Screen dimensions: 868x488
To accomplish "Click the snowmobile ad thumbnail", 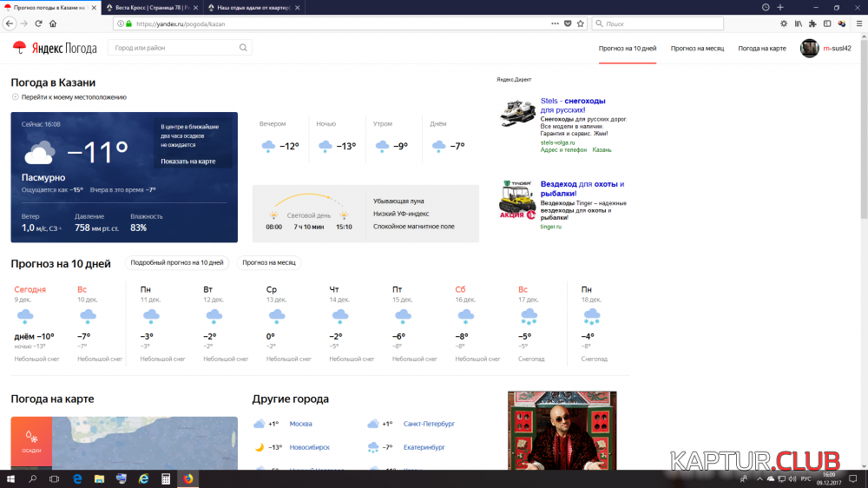I will [x=517, y=113].
